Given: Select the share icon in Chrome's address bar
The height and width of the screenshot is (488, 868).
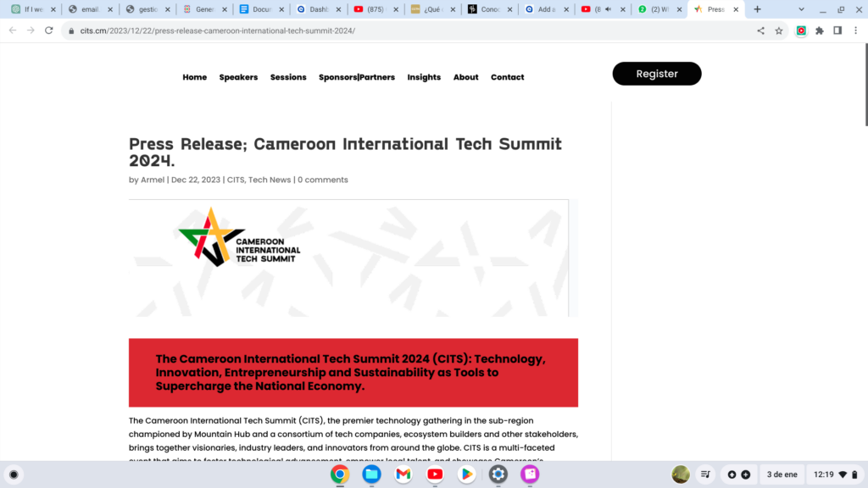Looking at the screenshot, I should (760, 30).
